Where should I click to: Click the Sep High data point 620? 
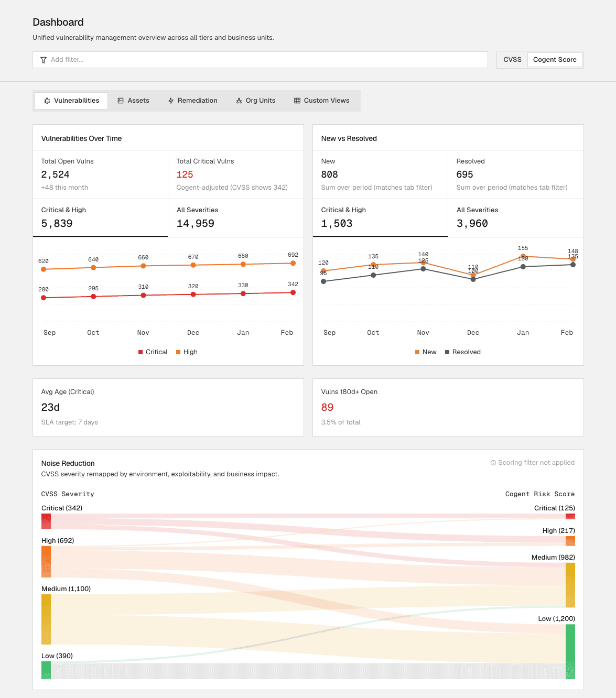[x=44, y=269]
